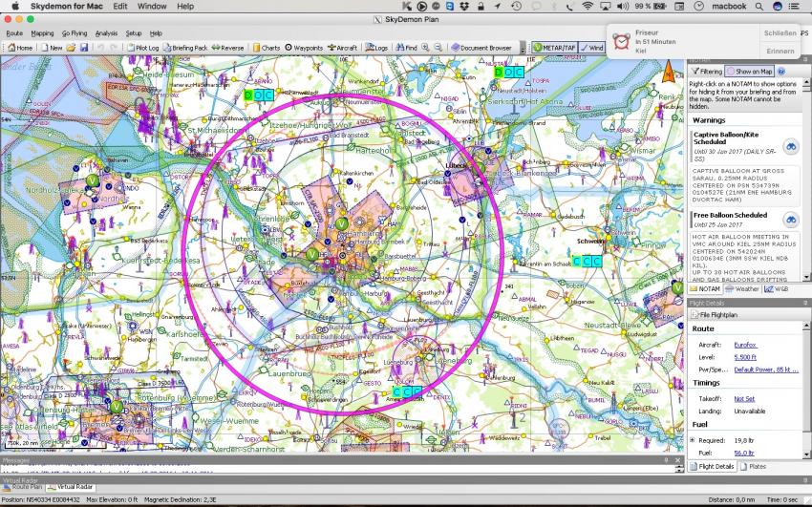Open the Document Browser
Screen dimensions: 812x507
click(481, 48)
